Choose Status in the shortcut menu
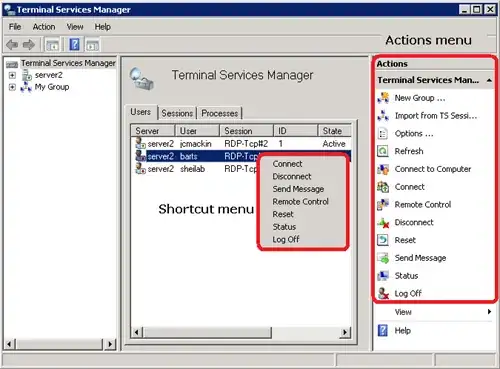 click(x=284, y=227)
